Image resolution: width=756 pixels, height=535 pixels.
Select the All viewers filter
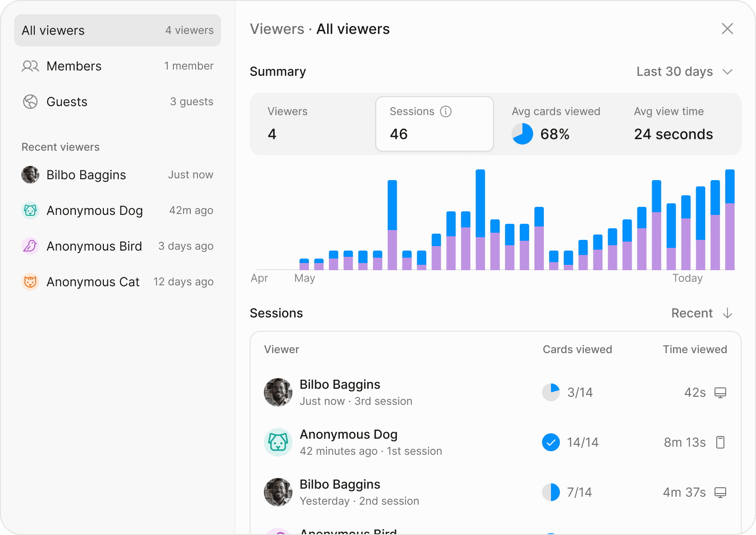pos(118,30)
